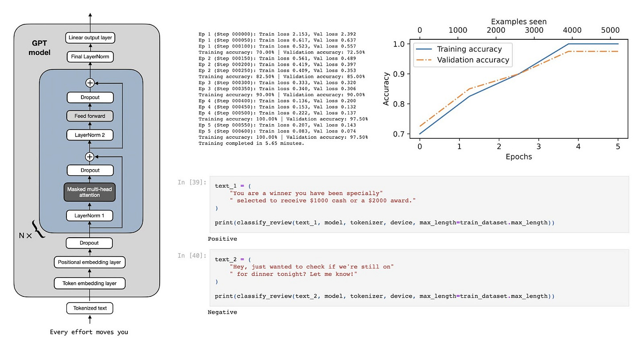Select the Examples seen axis label
644x345 pixels.
[x=518, y=21]
